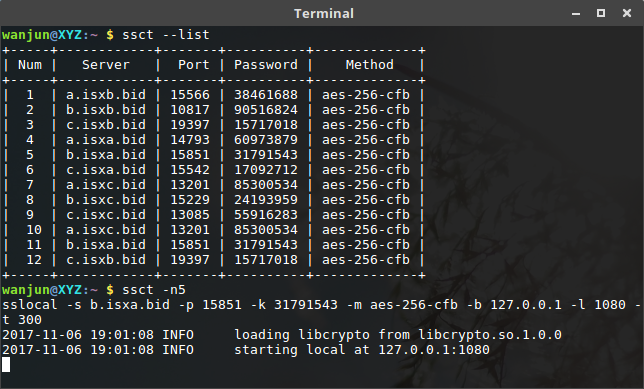Click the Method column header
644x389 pixels.
click(370, 65)
